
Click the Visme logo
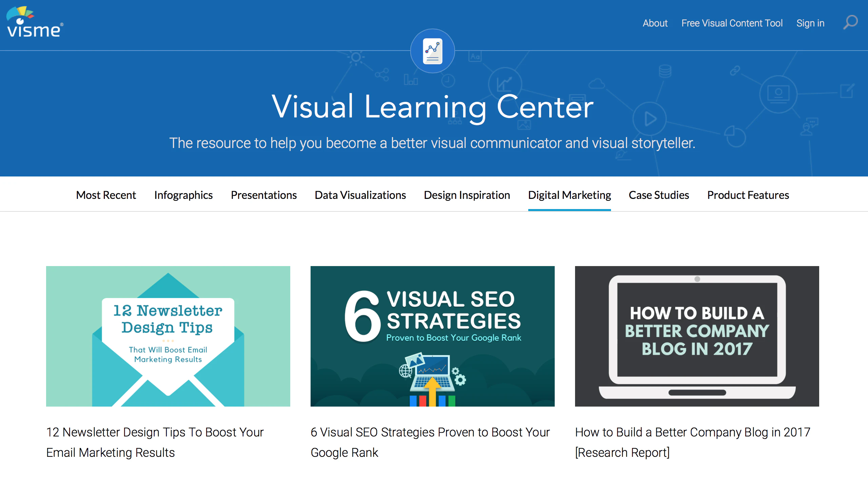pos(35,22)
